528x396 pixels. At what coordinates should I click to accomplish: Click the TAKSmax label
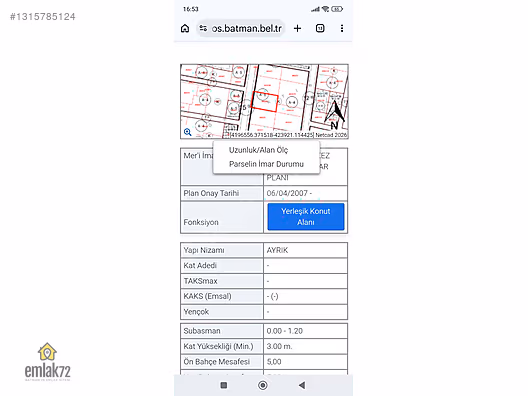click(x=200, y=281)
